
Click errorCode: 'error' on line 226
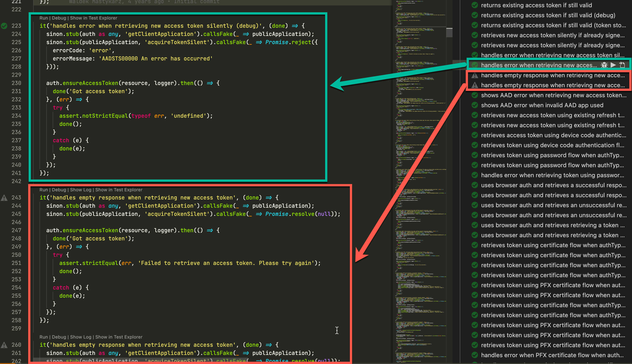coord(84,50)
